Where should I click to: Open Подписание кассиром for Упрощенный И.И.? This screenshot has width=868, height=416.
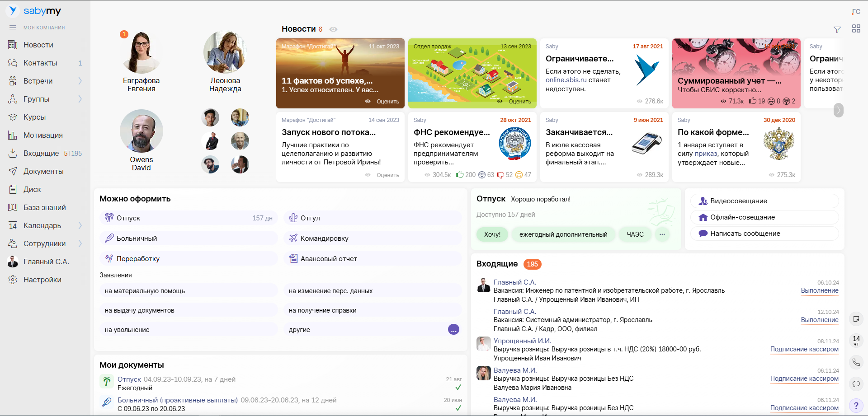coord(804,349)
